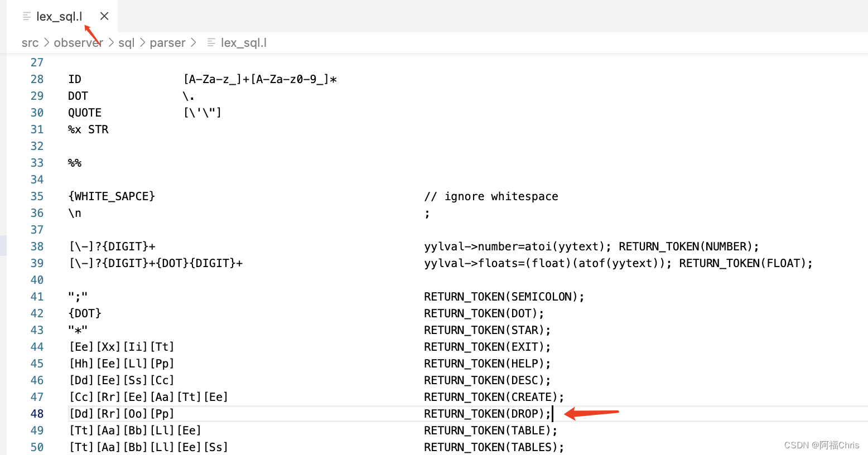Screen dimensions: 868x455
Task: Click the %x STR line
Action: point(88,129)
